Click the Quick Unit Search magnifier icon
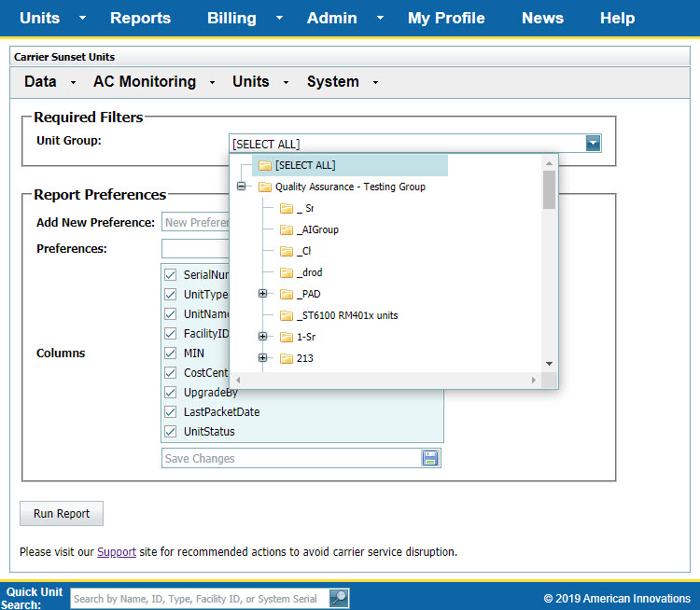The height and width of the screenshot is (610, 700). 339,598
